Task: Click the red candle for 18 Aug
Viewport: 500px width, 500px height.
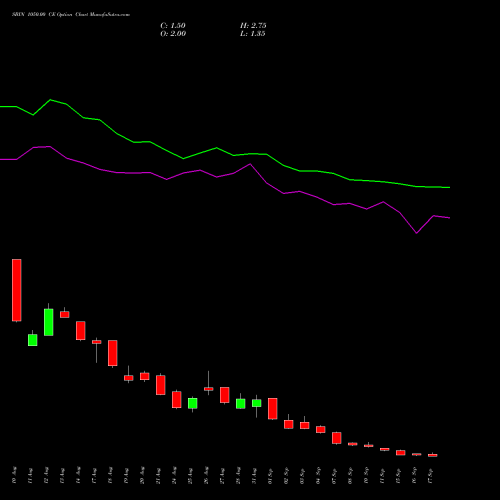Action: tap(113, 353)
